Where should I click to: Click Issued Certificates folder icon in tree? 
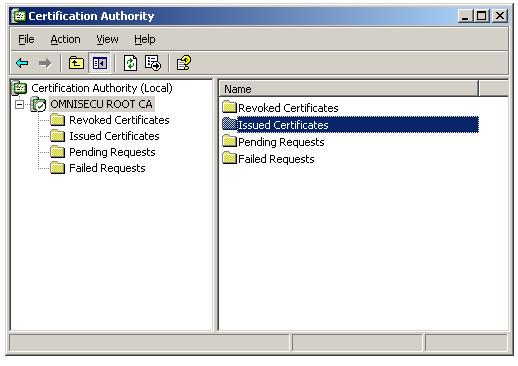57,136
